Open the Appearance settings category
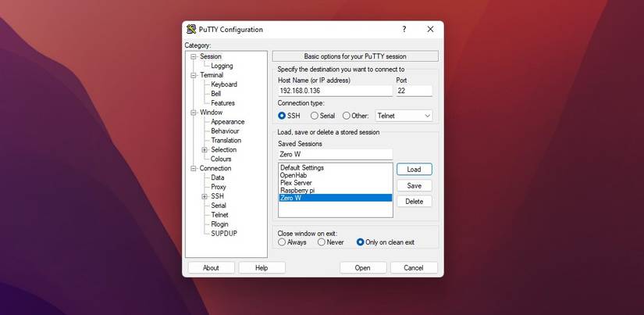The height and width of the screenshot is (315, 644). [227, 122]
